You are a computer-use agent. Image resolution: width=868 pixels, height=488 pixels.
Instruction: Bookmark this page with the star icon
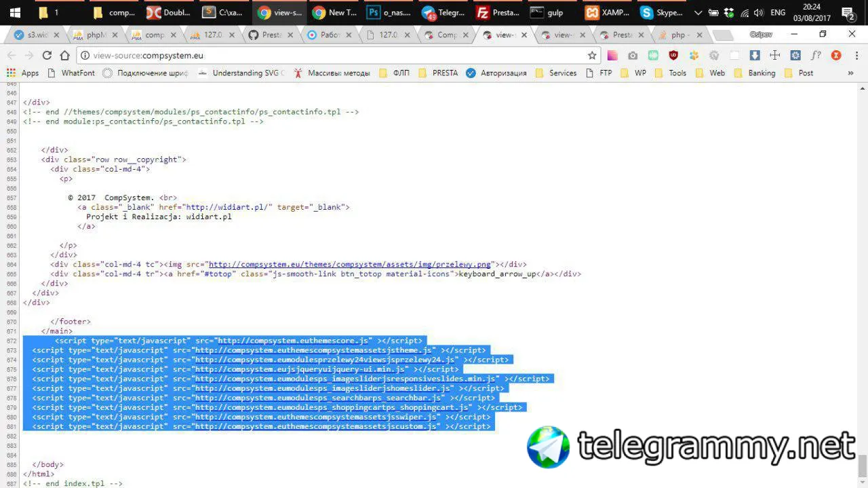(x=592, y=56)
